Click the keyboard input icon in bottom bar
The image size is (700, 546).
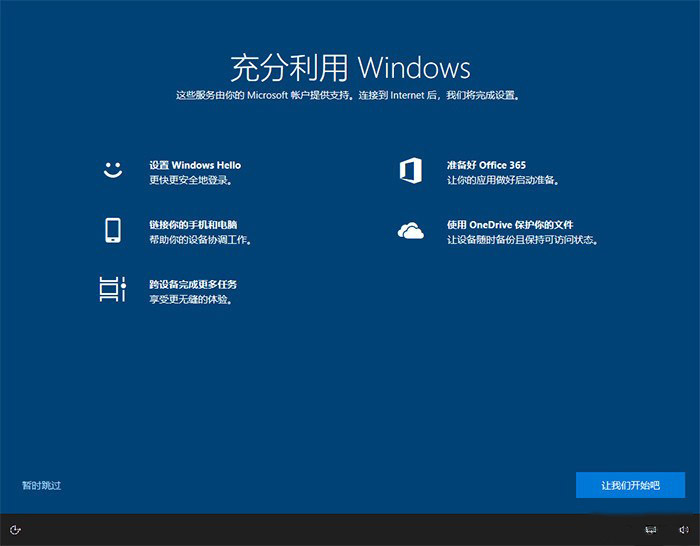point(651,529)
